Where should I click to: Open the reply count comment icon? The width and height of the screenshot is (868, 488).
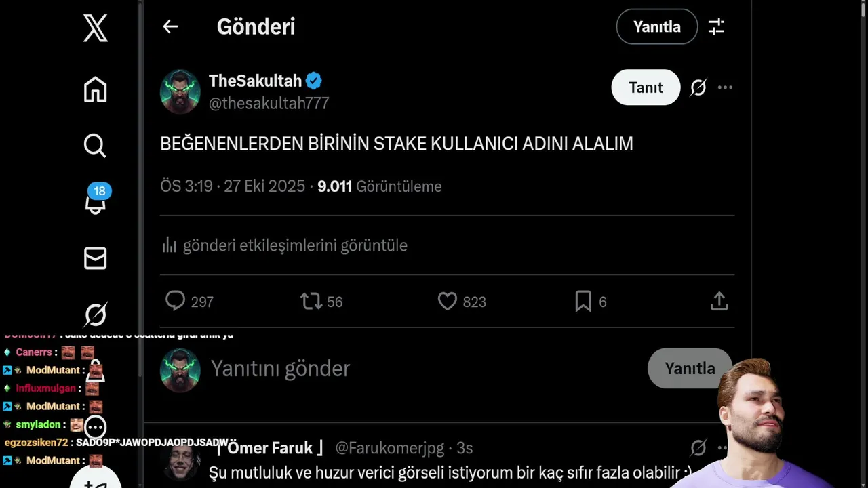coord(176,302)
